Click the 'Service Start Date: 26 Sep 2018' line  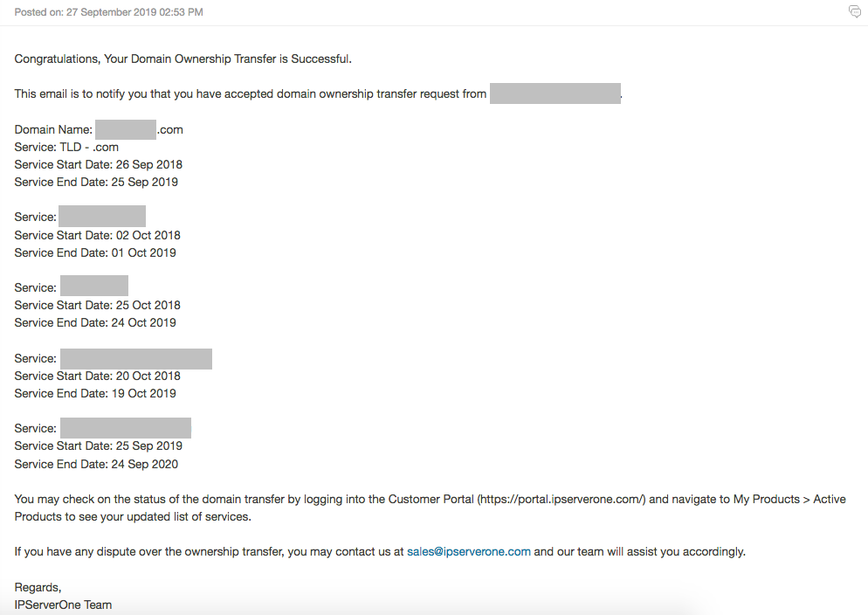[99, 165]
